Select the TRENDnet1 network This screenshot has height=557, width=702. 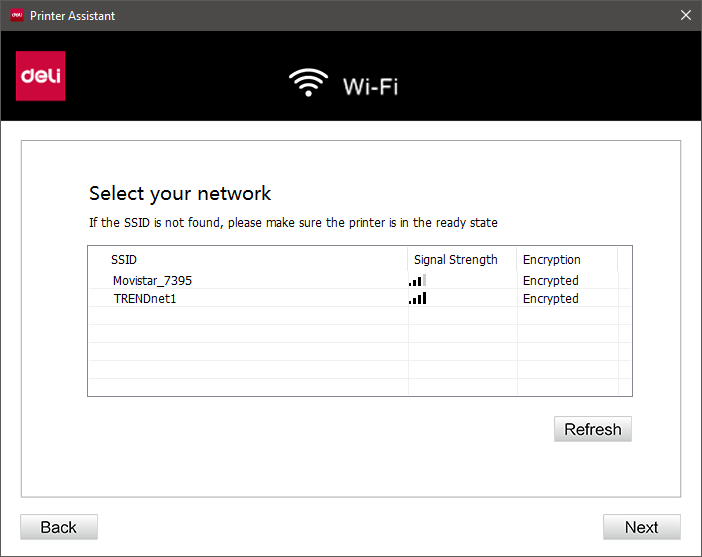(145, 298)
